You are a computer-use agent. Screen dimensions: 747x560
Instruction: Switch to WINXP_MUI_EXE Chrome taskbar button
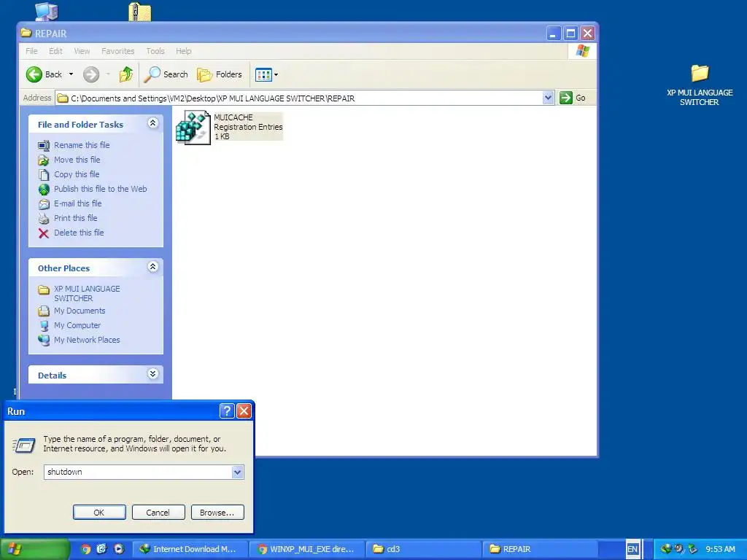pos(307,549)
